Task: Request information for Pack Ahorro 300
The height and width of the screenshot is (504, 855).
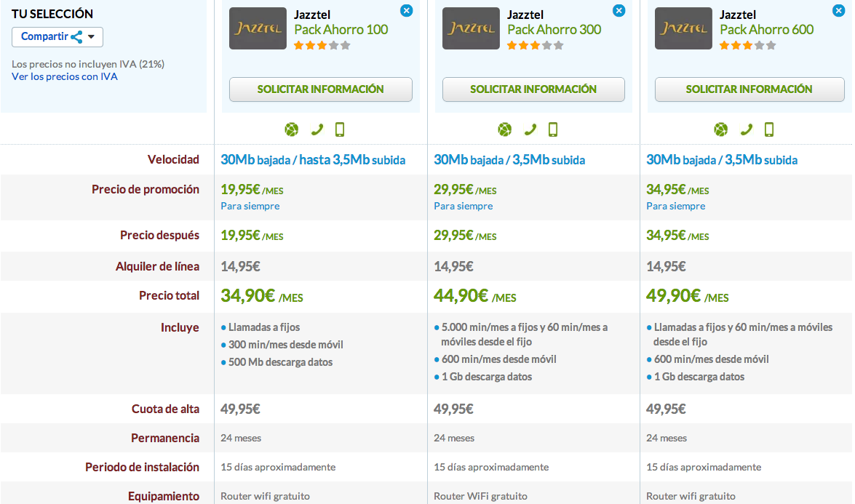Action: coord(533,89)
